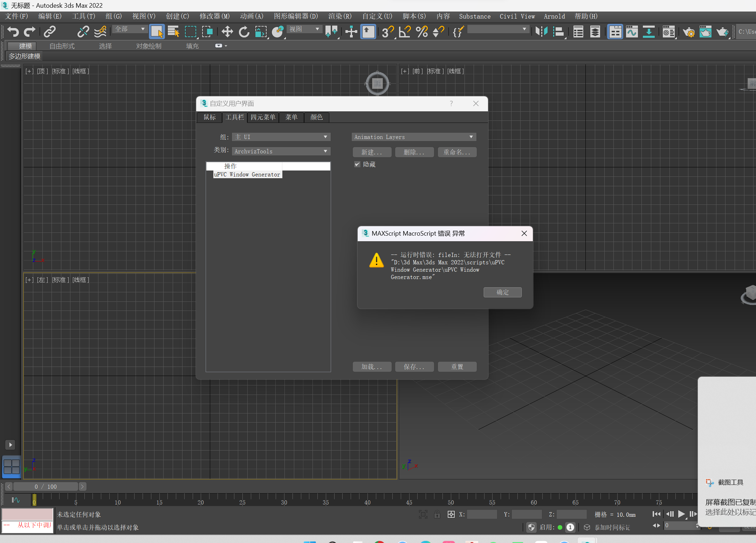The height and width of the screenshot is (543, 756).
Task: Switch to the 四元菜单 tab
Action: [x=263, y=117]
